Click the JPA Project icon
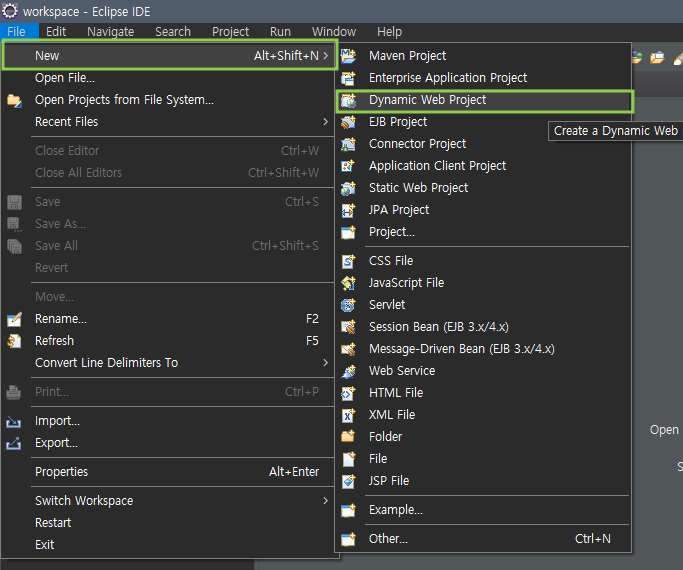The width and height of the screenshot is (683, 570). click(348, 210)
